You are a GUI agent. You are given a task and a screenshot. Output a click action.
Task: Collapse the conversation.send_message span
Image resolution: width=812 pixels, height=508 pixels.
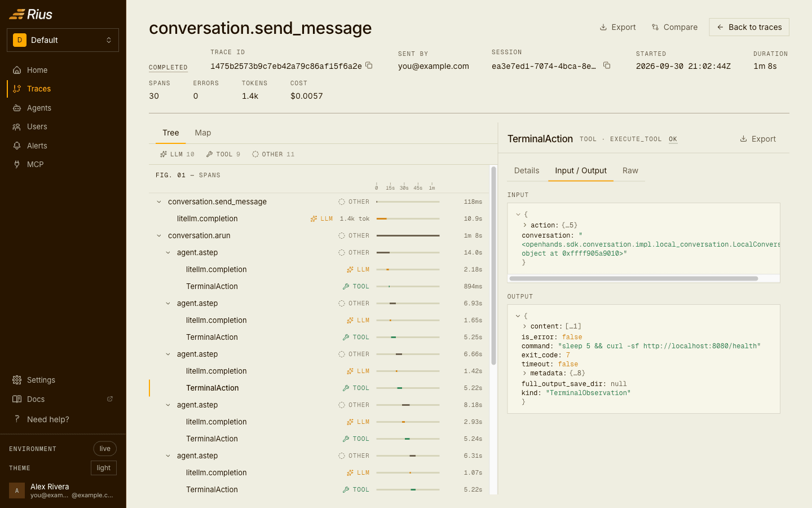[x=159, y=202]
